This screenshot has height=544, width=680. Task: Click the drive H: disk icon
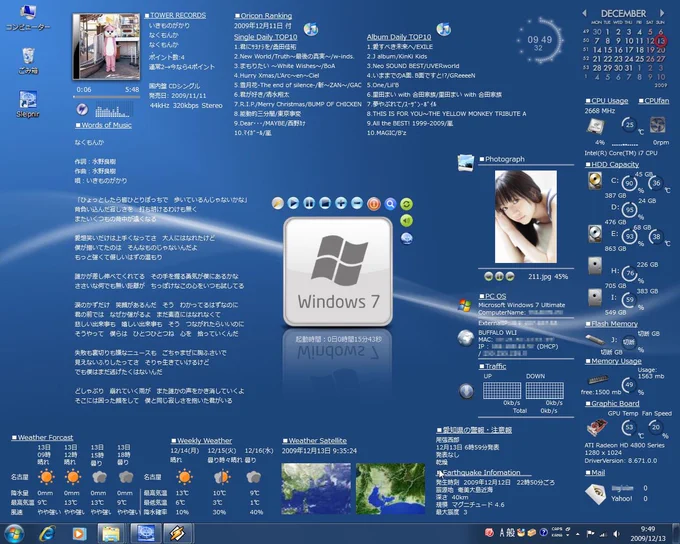595,265
